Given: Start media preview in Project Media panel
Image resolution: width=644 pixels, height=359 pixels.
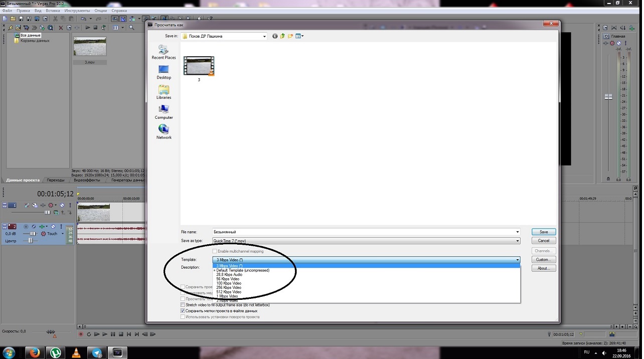Looking at the screenshot, I should (88, 28).
